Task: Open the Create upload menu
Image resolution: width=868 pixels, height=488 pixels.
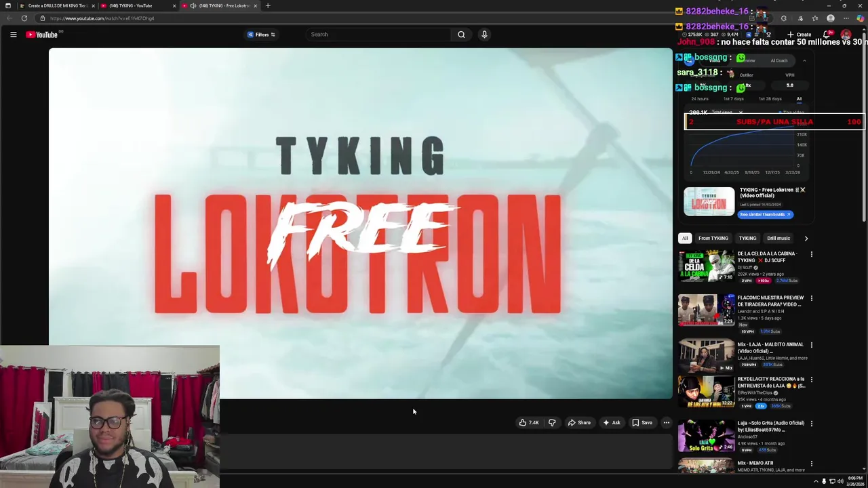Action: click(x=799, y=35)
